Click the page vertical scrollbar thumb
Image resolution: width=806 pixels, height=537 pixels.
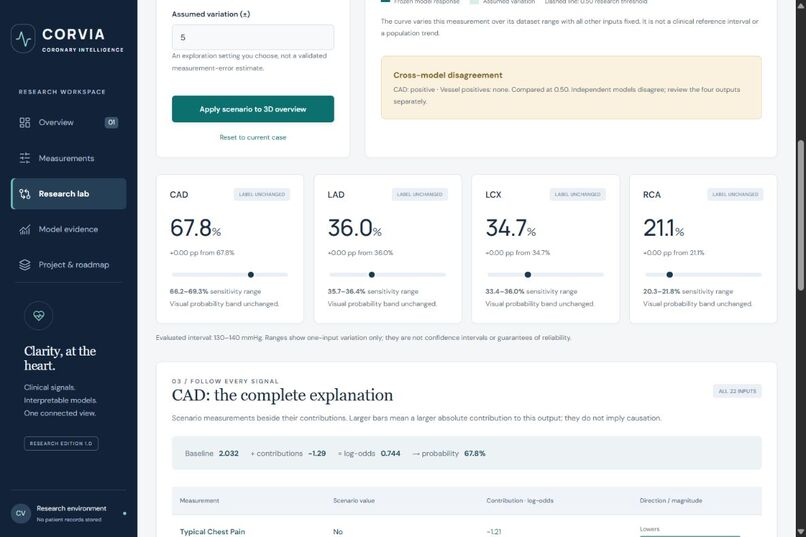800,216
